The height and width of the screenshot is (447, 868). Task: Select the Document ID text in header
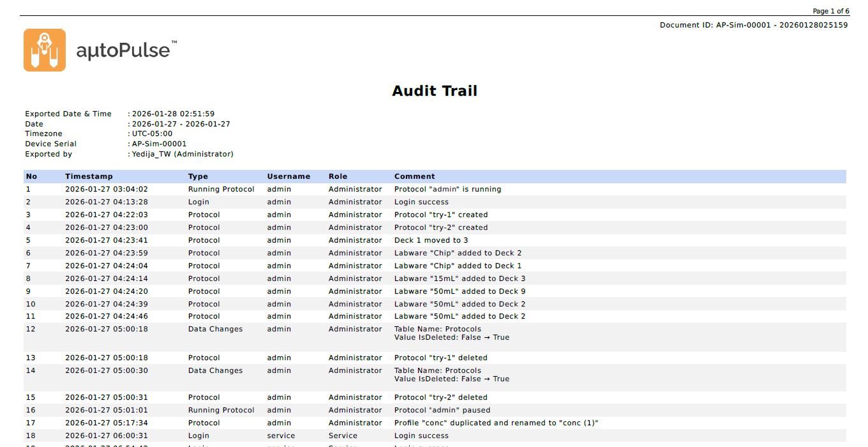pos(753,25)
